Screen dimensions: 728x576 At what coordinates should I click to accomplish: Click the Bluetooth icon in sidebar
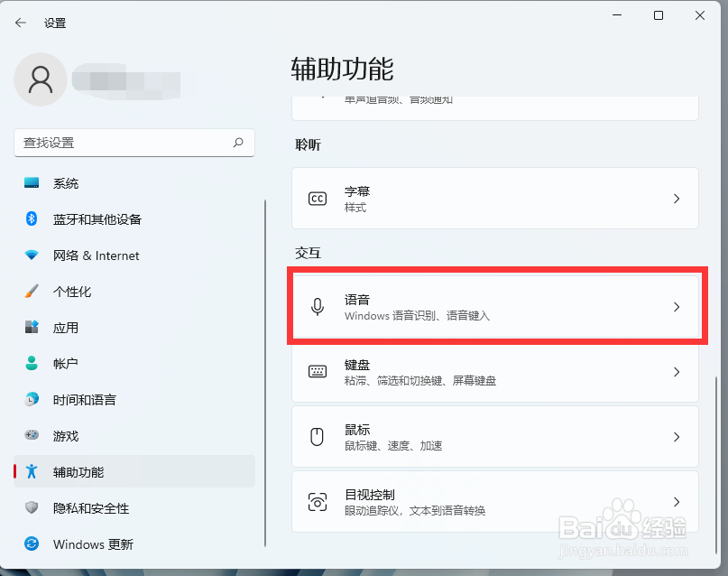pos(32,218)
